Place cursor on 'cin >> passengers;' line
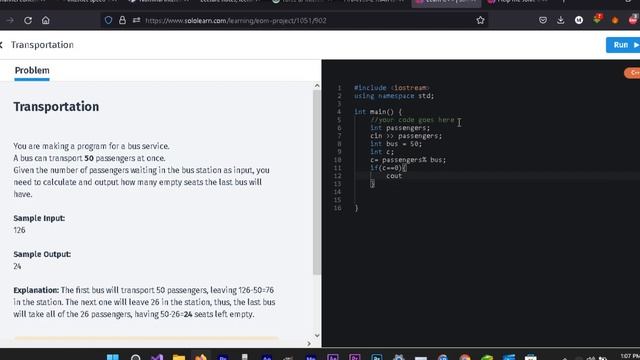 [x=406, y=136]
